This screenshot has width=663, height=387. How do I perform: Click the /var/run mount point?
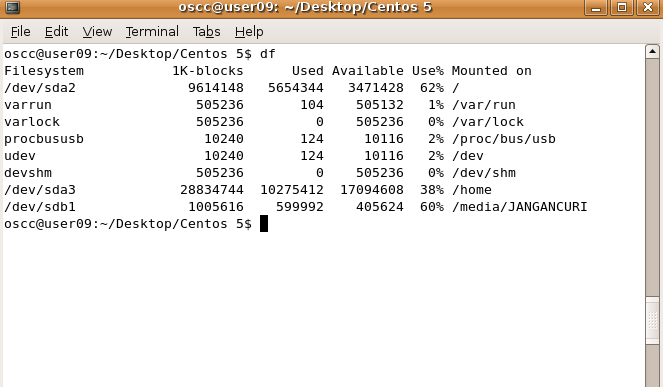(x=484, y=105)
